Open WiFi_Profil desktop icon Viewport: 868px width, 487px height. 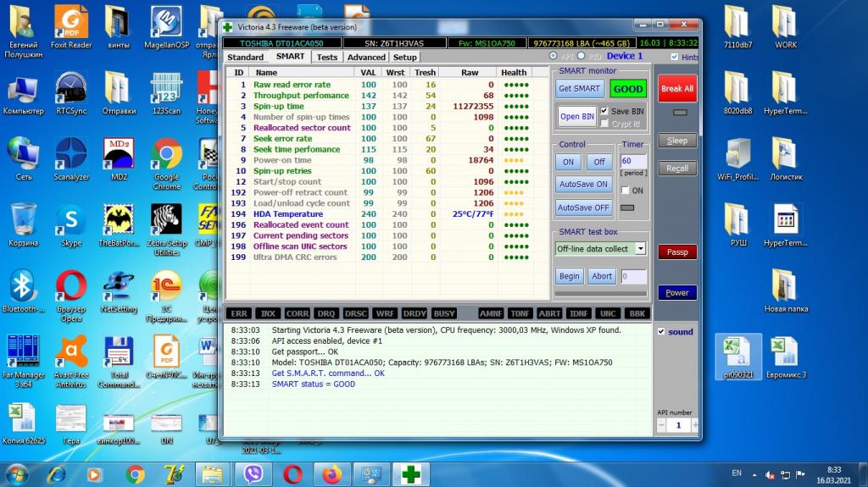point(738,159)
